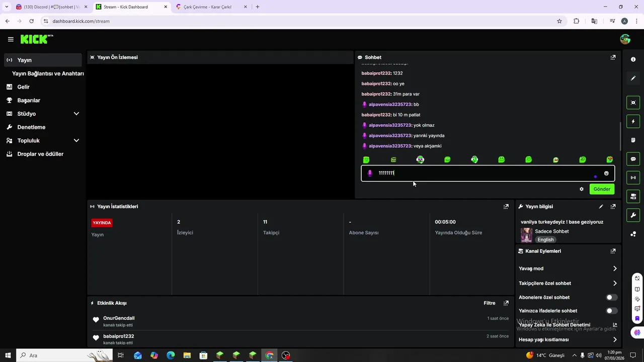Viewport: 644px width, 362px height.
Task: Click the chat panel scrollbar
Action: tap(620, 136)
